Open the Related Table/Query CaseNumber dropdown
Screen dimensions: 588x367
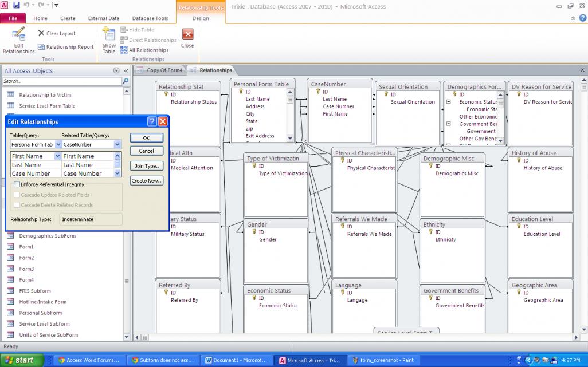click(117, 145)
